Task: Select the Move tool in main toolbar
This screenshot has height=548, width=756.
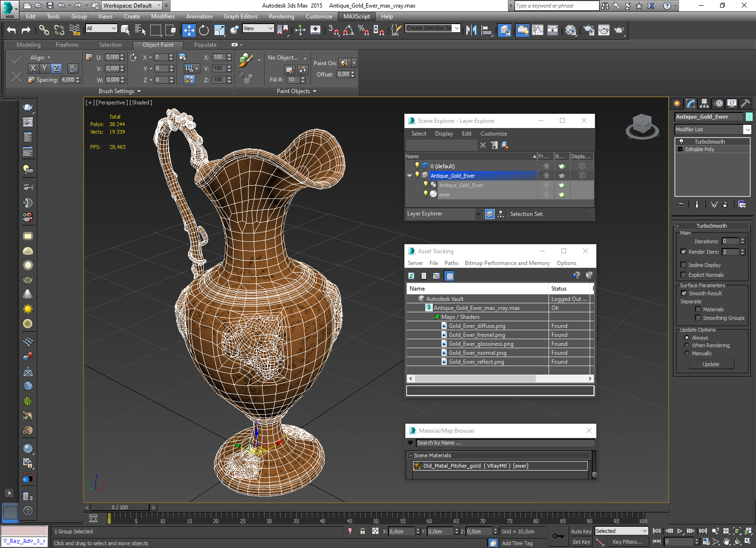Action: pos(189,30)
